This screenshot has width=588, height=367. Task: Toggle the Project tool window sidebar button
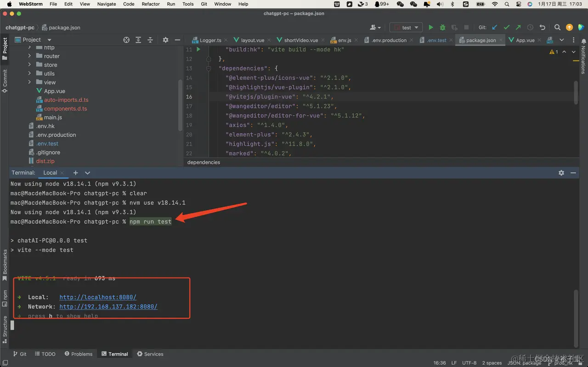pyautogui.click(x=5, y=49)
